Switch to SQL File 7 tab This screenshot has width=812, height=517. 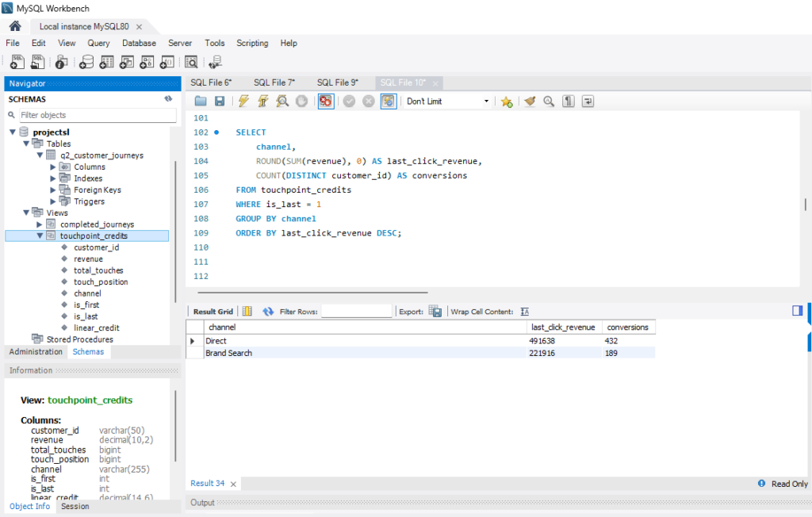(274, 82)
